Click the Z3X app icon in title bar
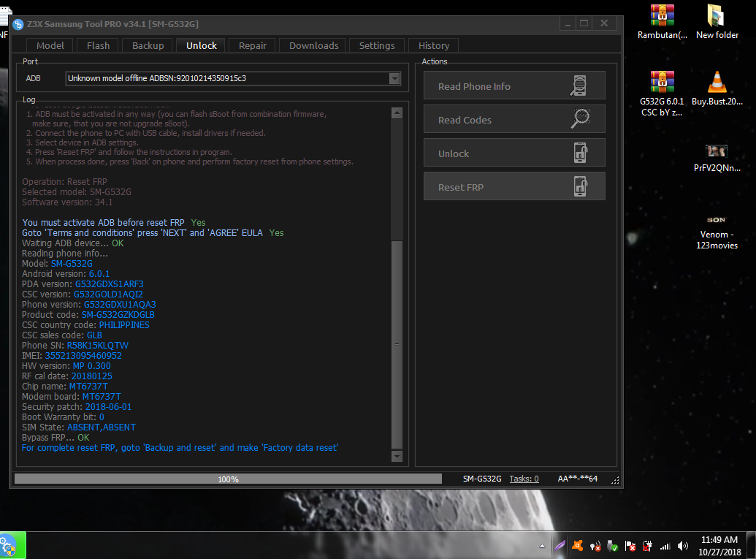 (18, 24)
